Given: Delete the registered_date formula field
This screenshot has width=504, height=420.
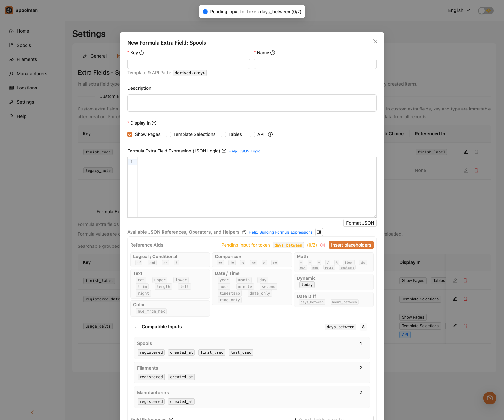Looking at the screenshot, I should point(465,299).
